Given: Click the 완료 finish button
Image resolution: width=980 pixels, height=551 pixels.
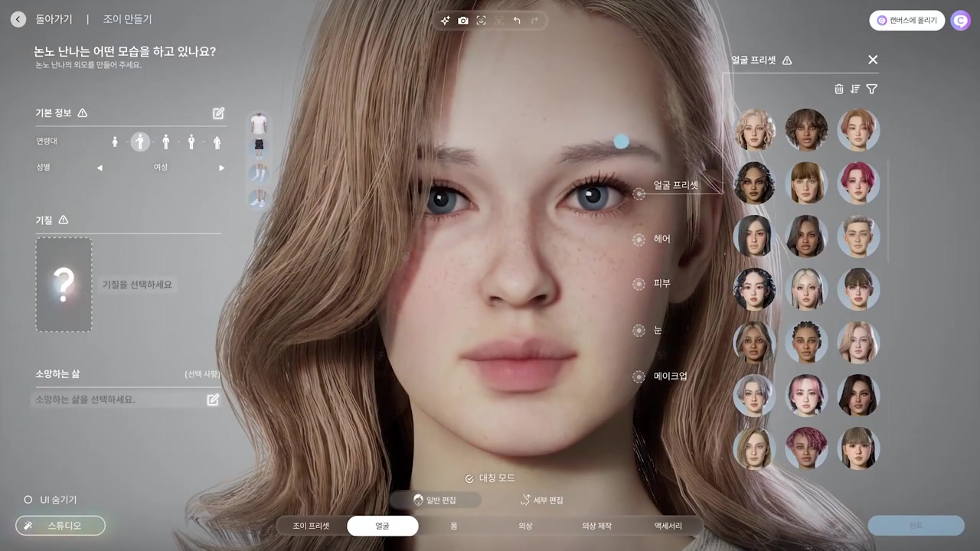Looking at the screenshot, I should 916,526.
